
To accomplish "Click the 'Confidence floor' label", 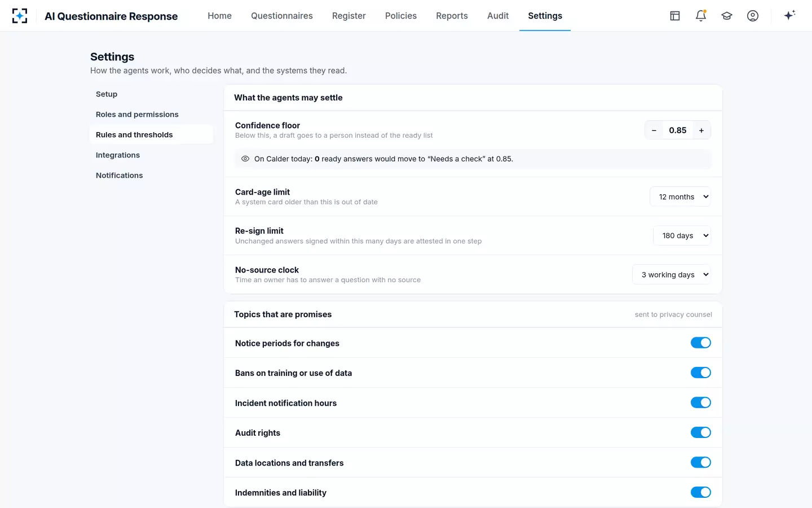I will click(267, 125).
